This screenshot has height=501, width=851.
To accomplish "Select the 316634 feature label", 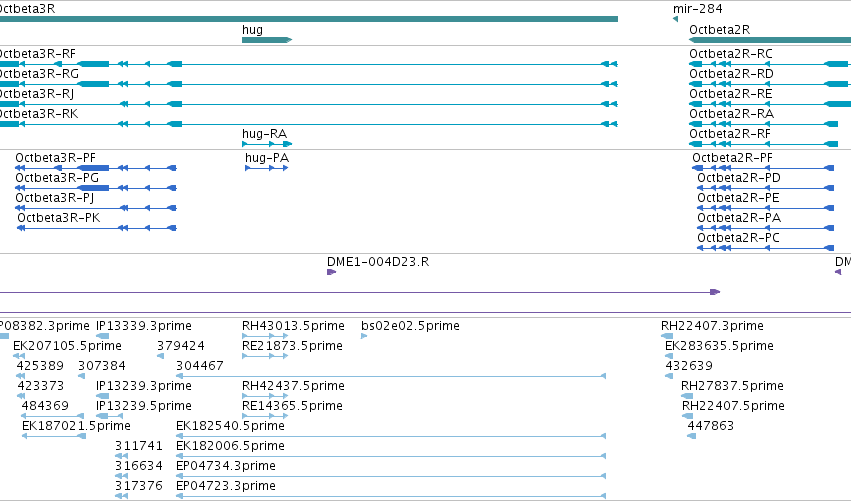I will [x=138, y=467].
